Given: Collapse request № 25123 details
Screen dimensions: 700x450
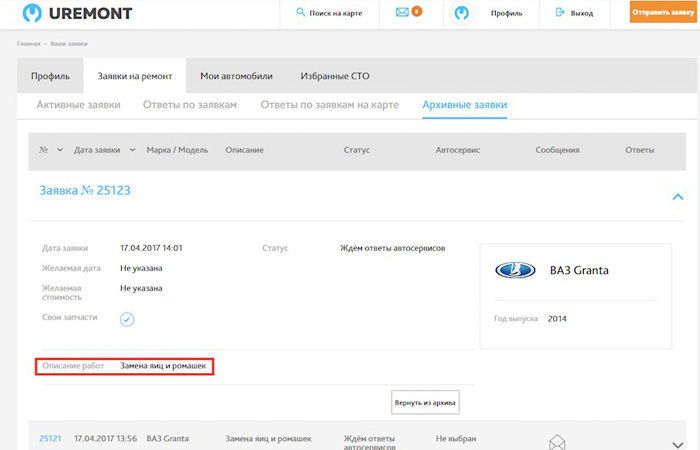Looking at the screenshot, I should pos(677,197).
